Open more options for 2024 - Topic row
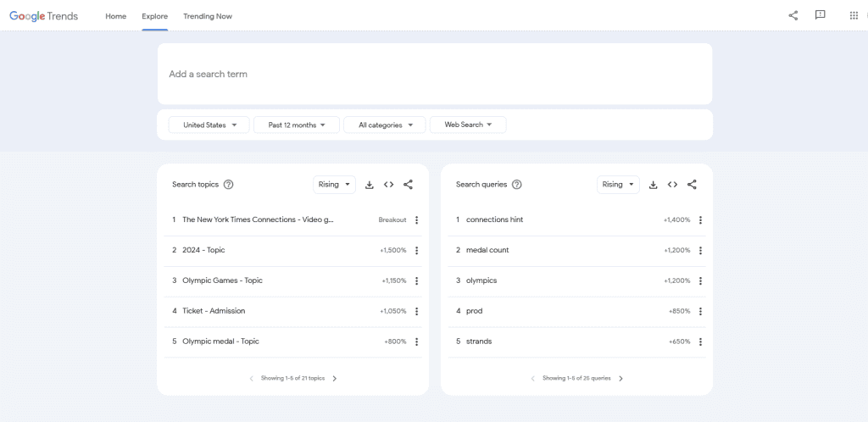The width and height of the screenshot is (868, 422). click(416, 251)
